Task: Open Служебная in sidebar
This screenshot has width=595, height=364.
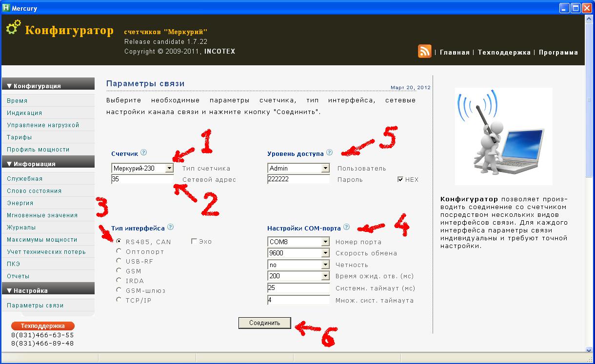Action: tap(25, 178)
